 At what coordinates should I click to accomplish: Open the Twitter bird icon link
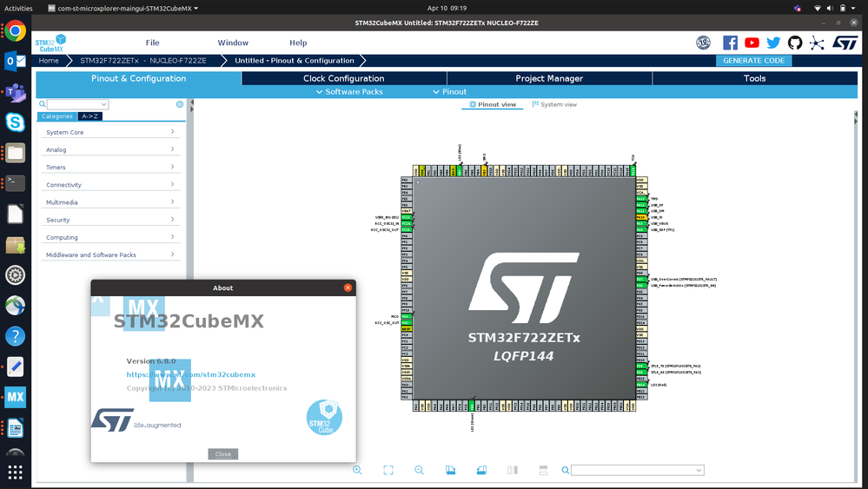coord(773,43)
